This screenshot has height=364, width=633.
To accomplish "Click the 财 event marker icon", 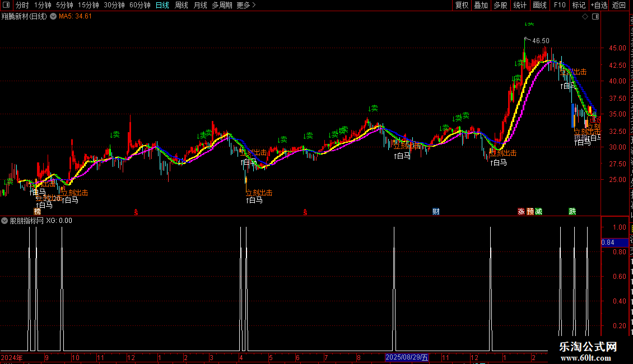I will (436, 212).
